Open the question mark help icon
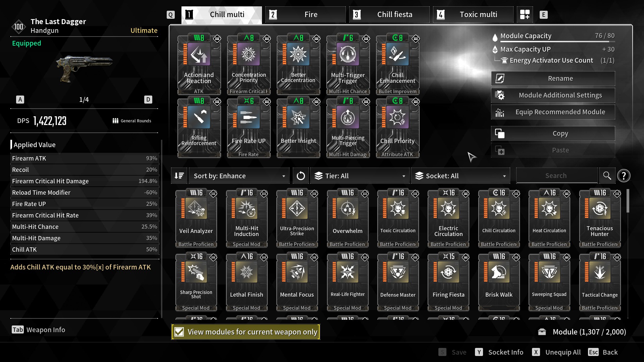Image resolution: width=644 pixels, height=362 pixels. (624, 176)
